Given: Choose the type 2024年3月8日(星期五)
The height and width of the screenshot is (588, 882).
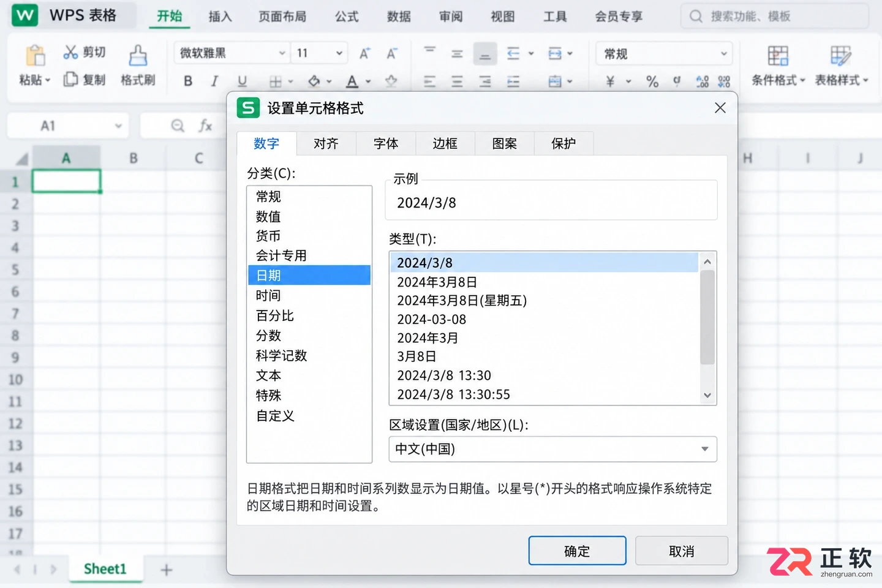Looking at the screenshot, I should click(x=545, y=300).
